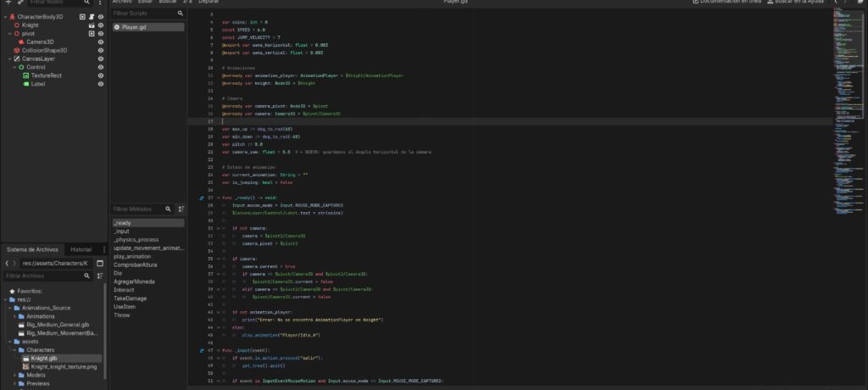Image resolution: width=868 pixels, height=390 pixels.
Task: Open Documentación en línea link
Action: (726, 2)
